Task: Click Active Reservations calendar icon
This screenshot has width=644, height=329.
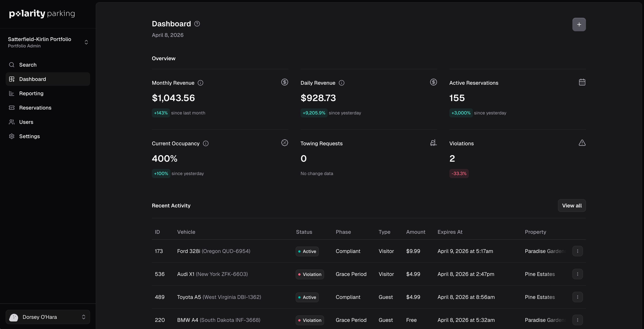Action: pos(582,82)
